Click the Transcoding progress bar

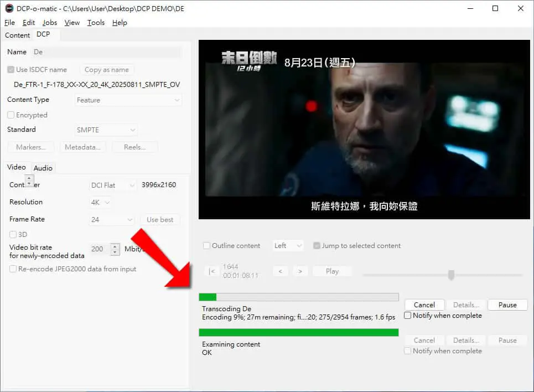coord(299,297)
